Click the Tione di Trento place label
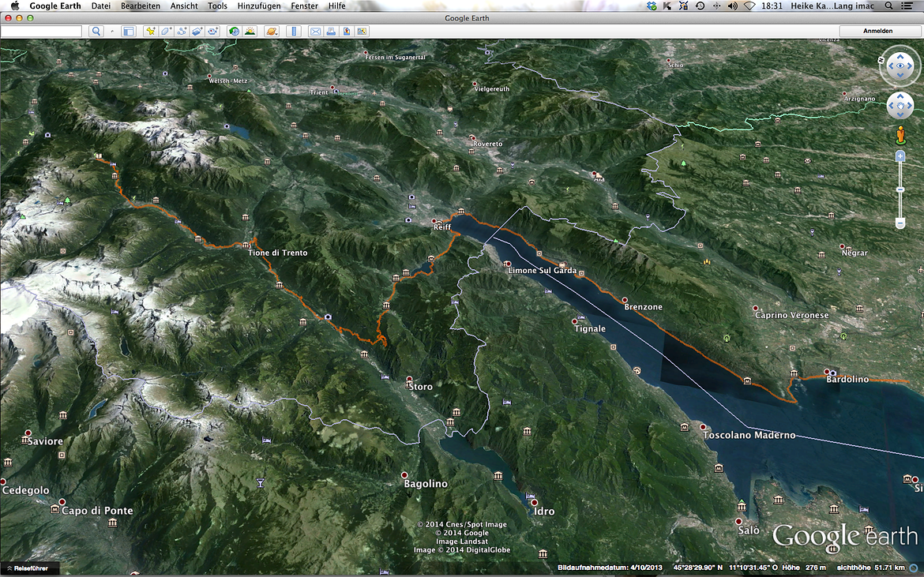This screenshot has height=577, width=924. click(277, 253)
